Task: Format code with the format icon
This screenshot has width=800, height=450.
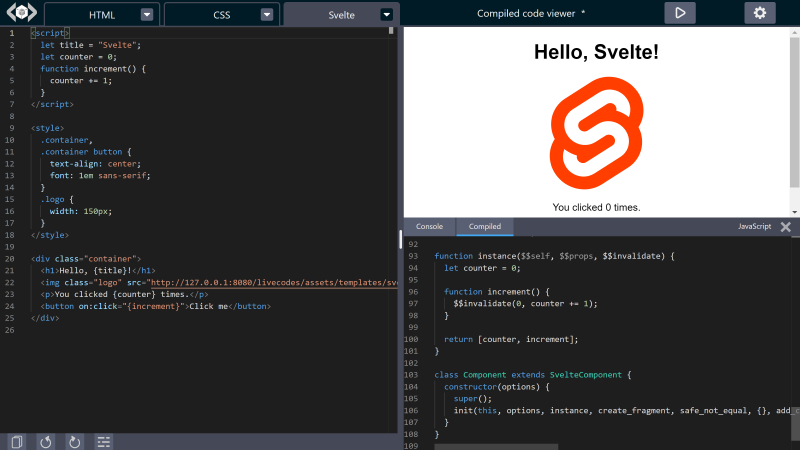Action: click(102, 441)
